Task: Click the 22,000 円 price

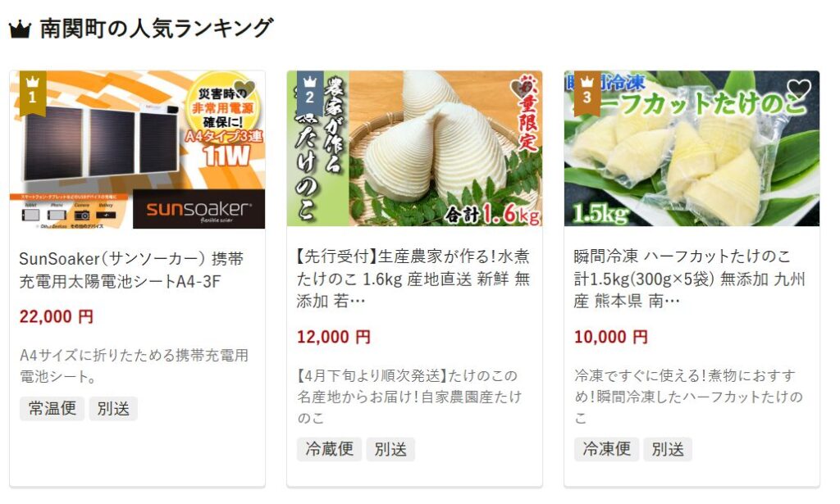Action: pos(57,316)
